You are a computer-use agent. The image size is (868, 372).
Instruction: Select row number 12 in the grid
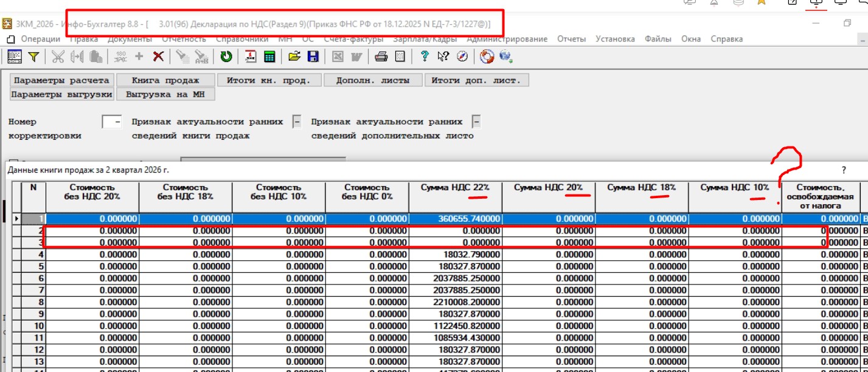[33, 349]
